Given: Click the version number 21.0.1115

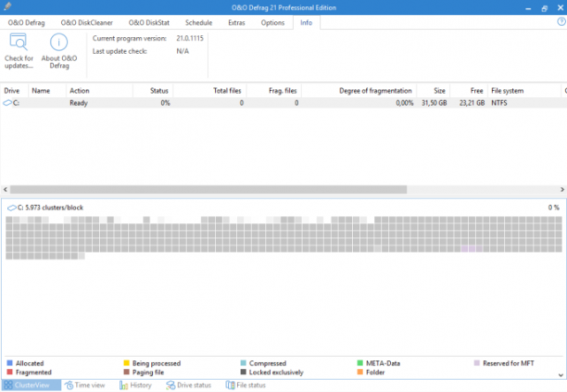Looking at the screenshot, I should 190,38.
